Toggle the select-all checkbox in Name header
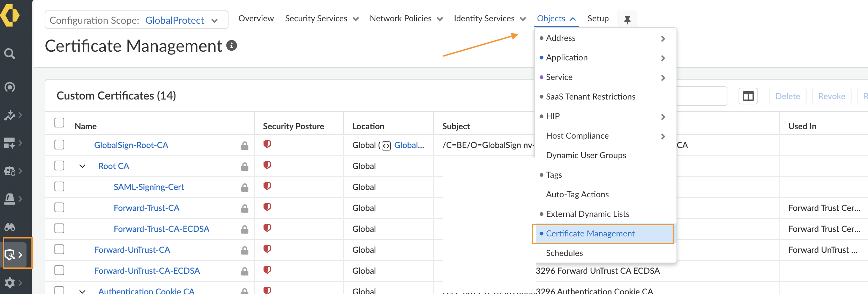 [59, 123]
